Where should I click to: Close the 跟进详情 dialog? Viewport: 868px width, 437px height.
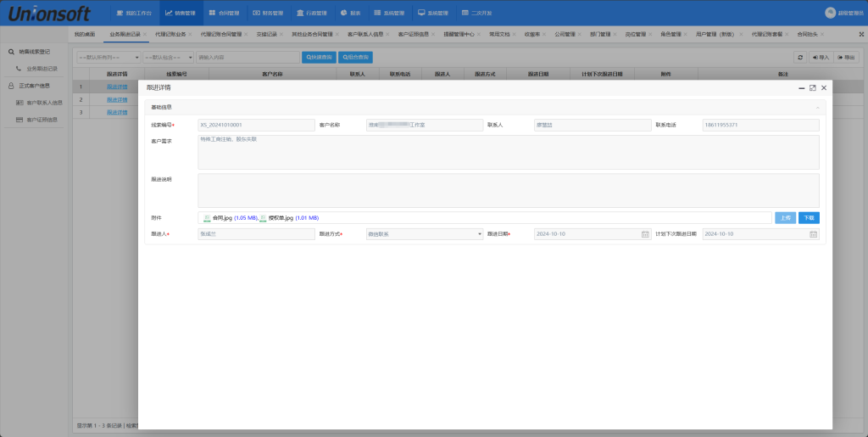pos(824,88)
